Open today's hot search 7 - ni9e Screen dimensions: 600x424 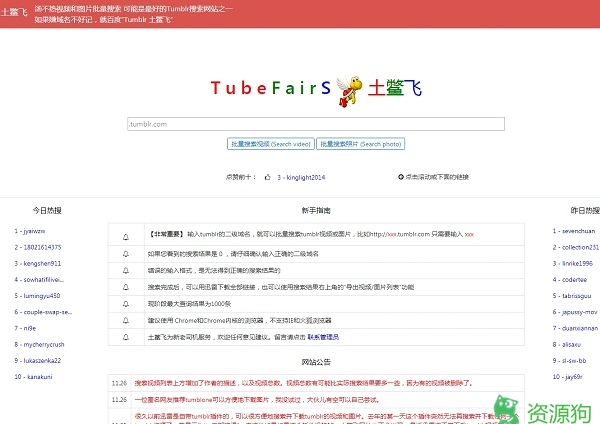pyautogui.click(x=25, y=328)
